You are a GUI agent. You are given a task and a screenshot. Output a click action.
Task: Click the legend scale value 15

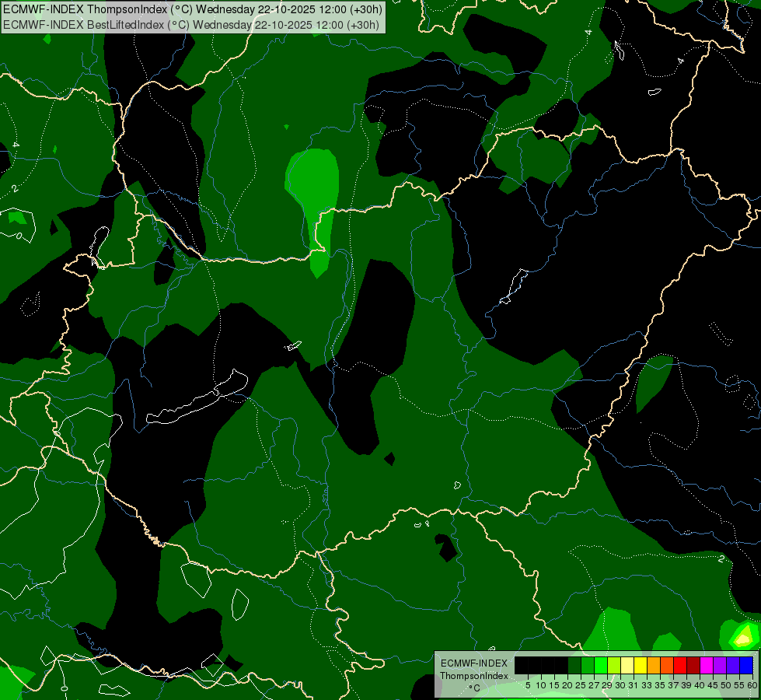click(554, 685)
